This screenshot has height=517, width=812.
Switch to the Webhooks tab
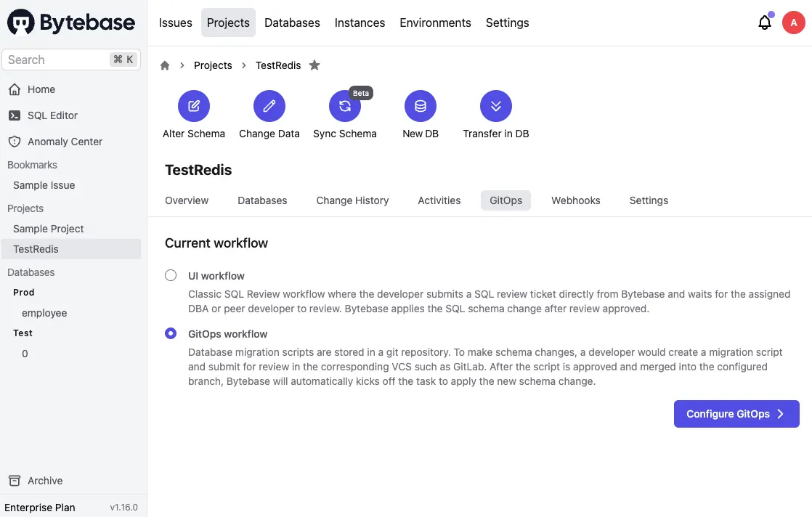point(575,200)
